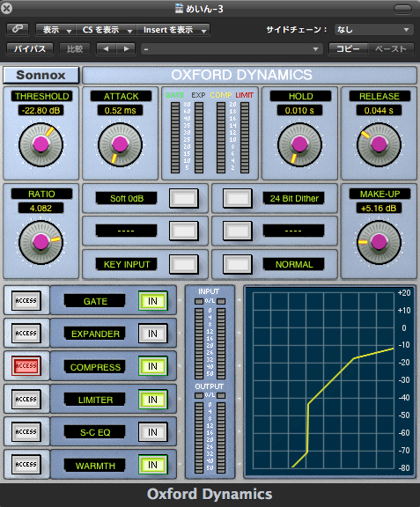Image resolution: width=420 pixels, height=507 pixels.
Task: Click the release value field 0.044 s
Action: (379, 111)
